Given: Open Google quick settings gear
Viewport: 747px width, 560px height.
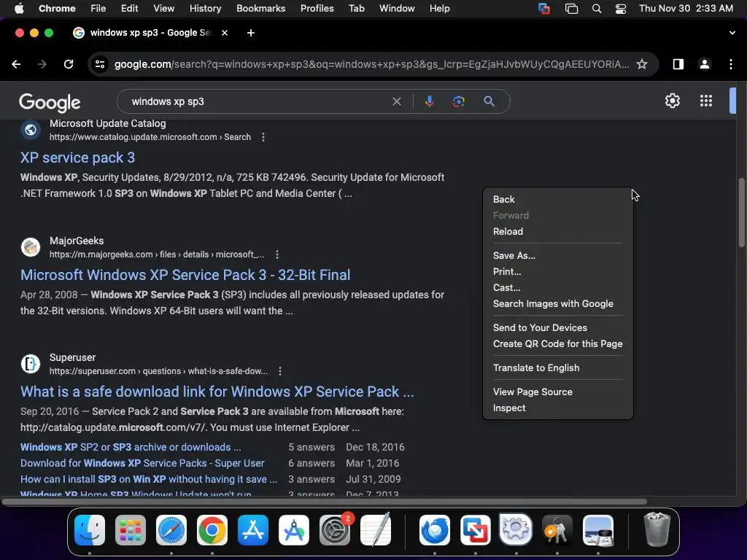Looking at the screenshot, I should coord(672,101).
